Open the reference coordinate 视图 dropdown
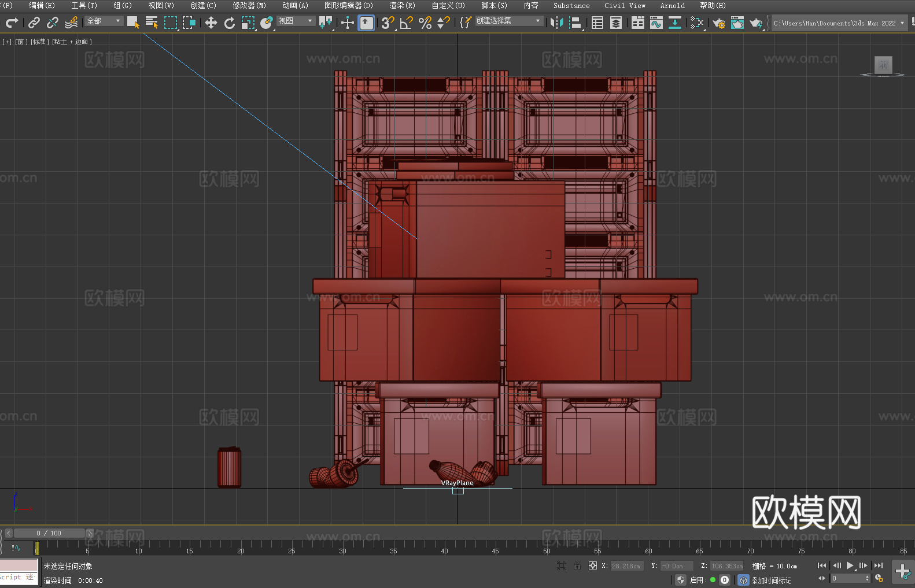The height and width of the screenshot is (588, 915). click(296, 21)
